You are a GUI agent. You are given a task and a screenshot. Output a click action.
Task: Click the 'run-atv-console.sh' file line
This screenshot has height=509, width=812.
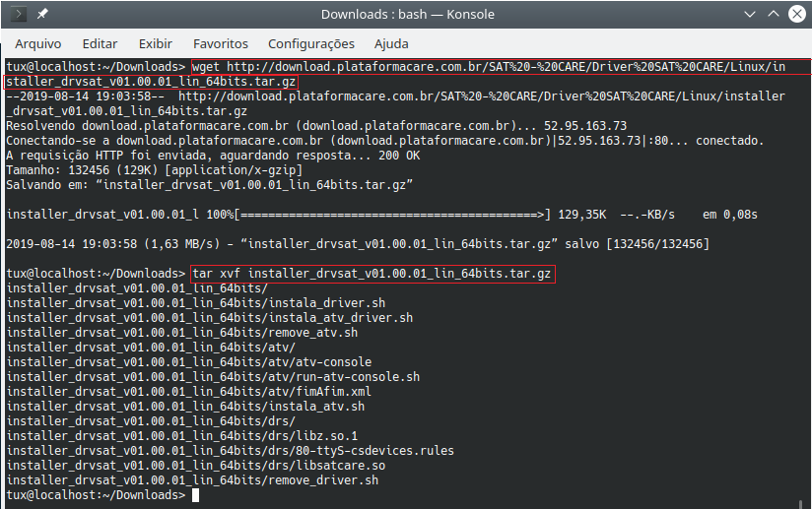pos(213,377)
